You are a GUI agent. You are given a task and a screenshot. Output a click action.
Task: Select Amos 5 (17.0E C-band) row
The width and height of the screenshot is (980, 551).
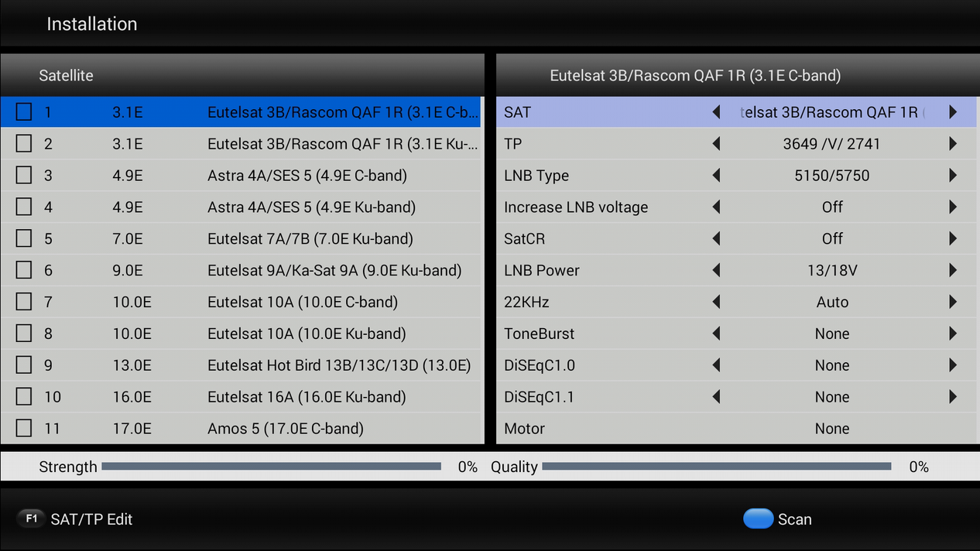pos(240,429)
